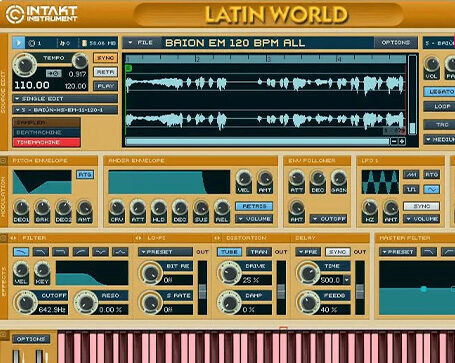Select the fourth filter shape icon

(x=80, y=252)
